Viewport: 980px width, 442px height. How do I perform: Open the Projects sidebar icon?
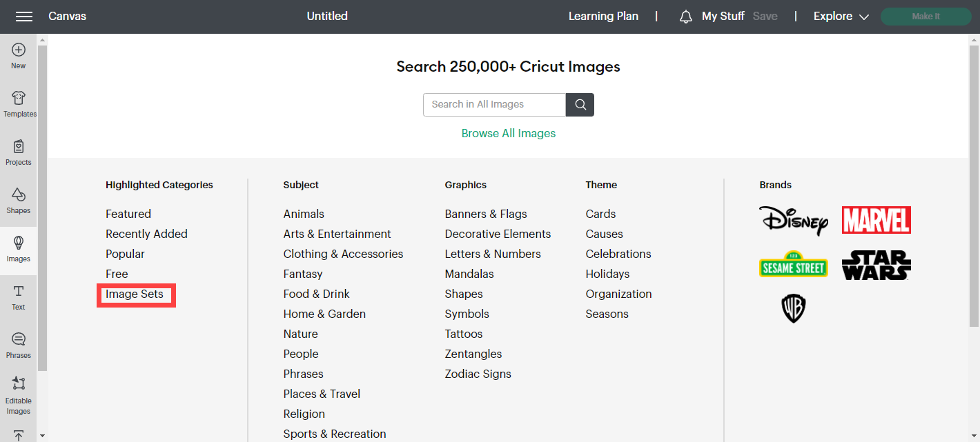(19, 152)
